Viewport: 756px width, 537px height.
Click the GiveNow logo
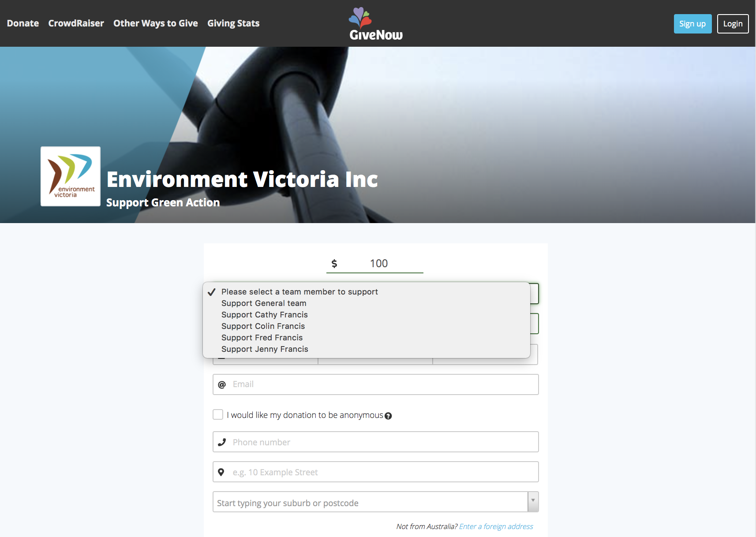point(376,24)
